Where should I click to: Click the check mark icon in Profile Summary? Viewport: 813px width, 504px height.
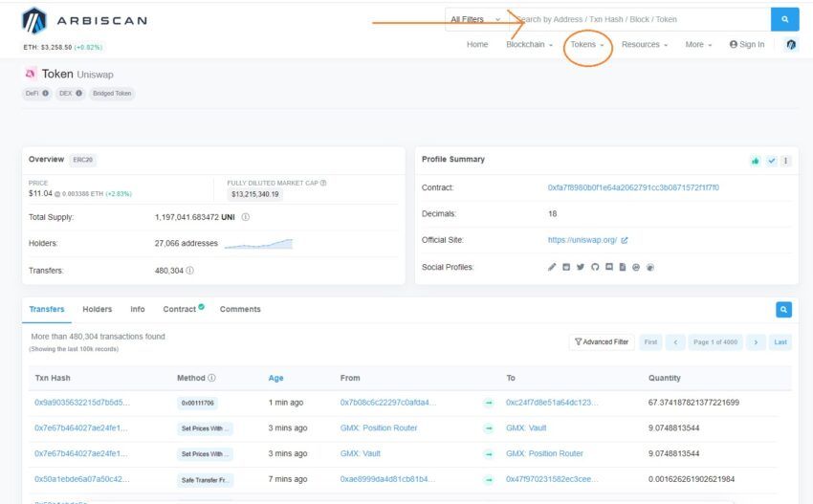(771, 161)
